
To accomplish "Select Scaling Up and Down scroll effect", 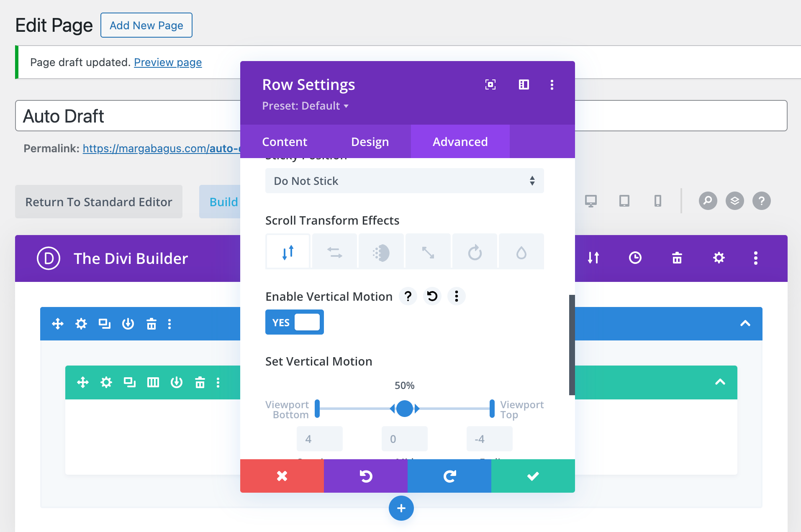I will click(x=428, y=252).
